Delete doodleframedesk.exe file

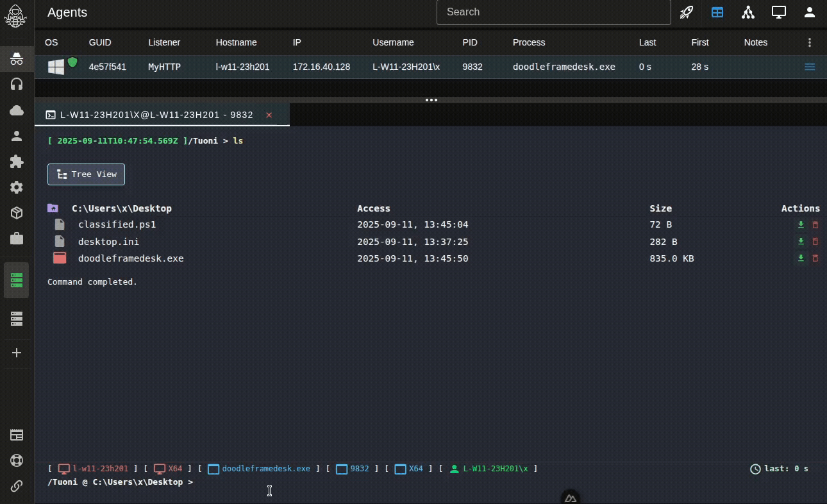tap(815, 258)
